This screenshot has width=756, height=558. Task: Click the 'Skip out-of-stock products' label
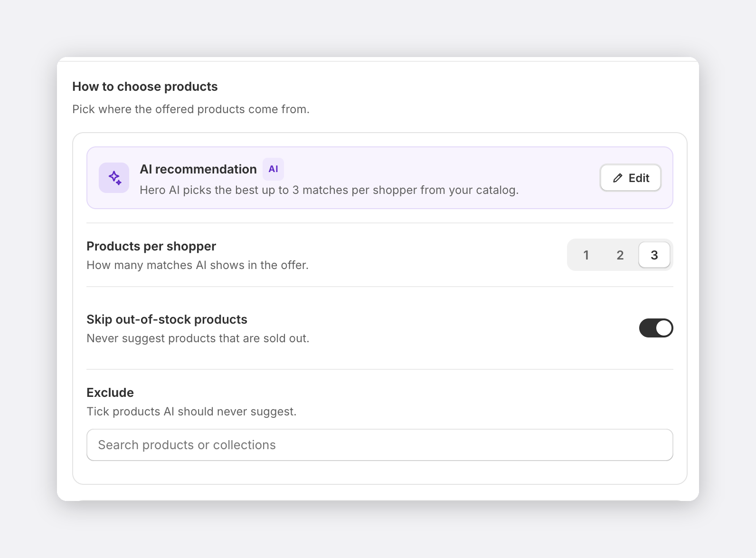(x=167, y=319)
